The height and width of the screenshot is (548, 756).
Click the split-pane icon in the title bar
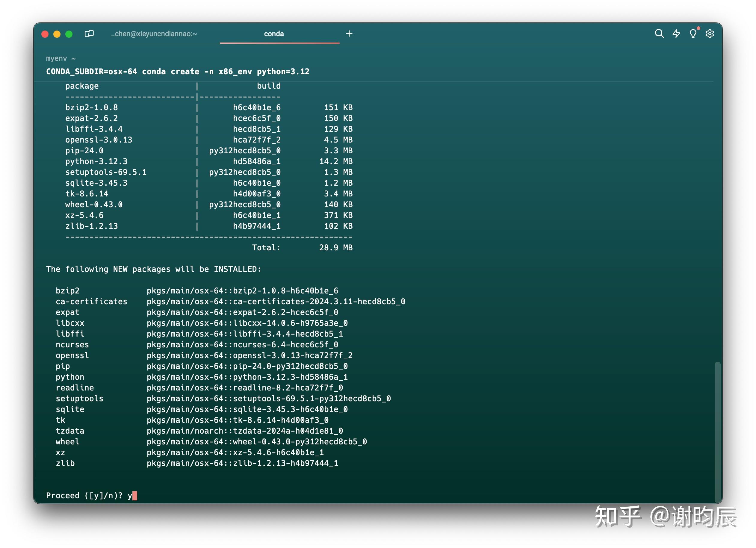point(89,34)
